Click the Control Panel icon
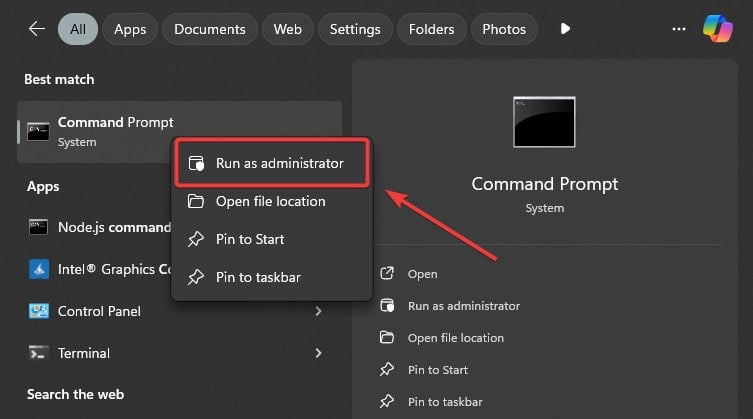 [39, 311]
